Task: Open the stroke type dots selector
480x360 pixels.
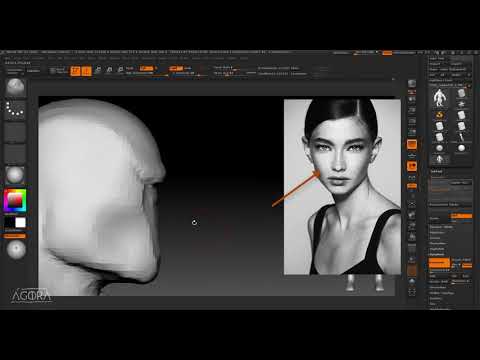Action: [15, 109]
